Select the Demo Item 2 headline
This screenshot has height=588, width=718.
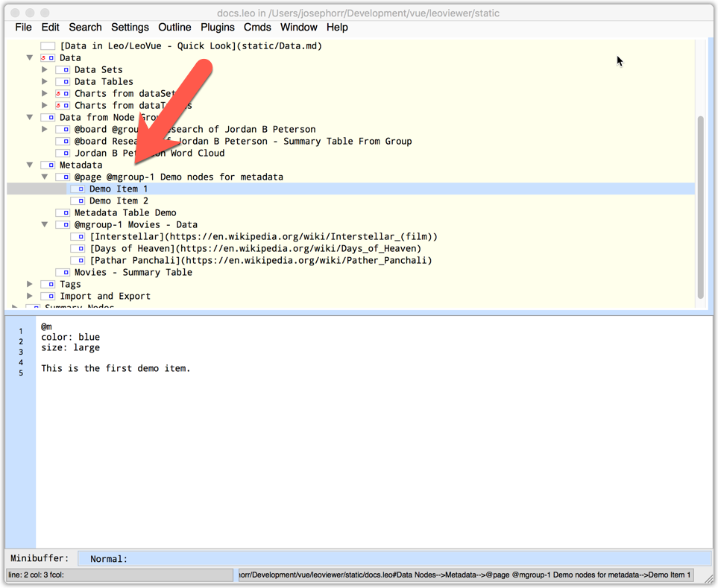(x=119, y=200)
